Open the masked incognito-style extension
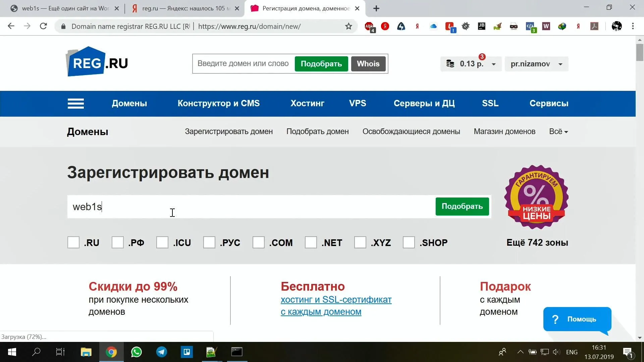 click(514, 26)
